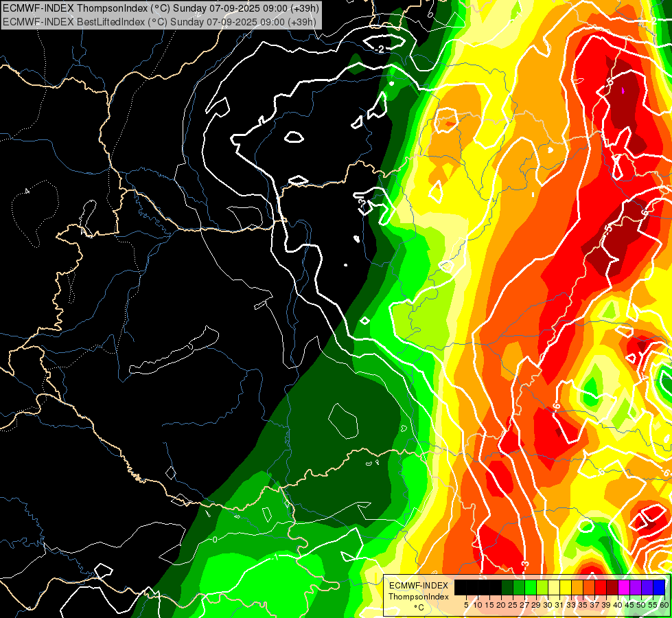
Task: Click the legend tick value 30
Action: 548,605
